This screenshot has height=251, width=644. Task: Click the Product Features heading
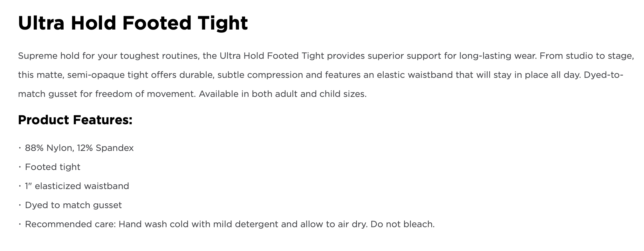(x=75, y=120)
